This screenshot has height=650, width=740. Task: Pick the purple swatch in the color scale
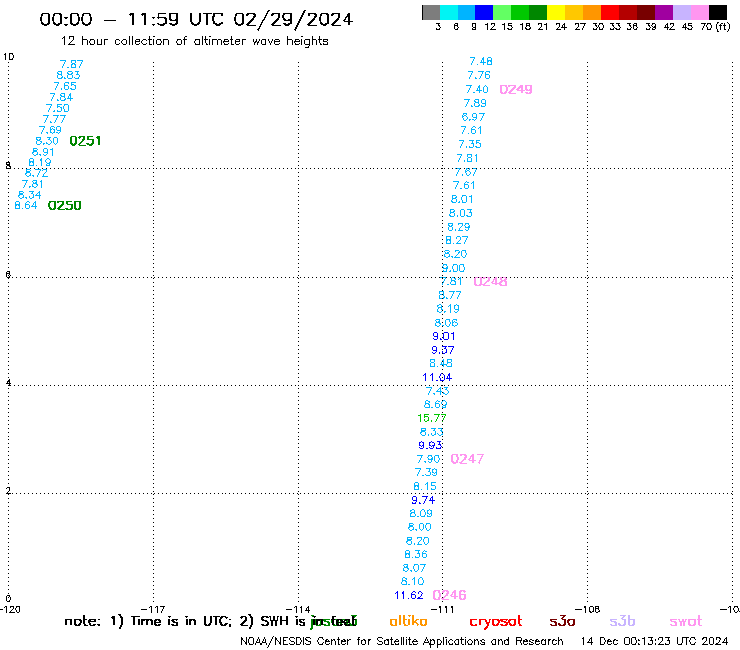pos(664,13)
